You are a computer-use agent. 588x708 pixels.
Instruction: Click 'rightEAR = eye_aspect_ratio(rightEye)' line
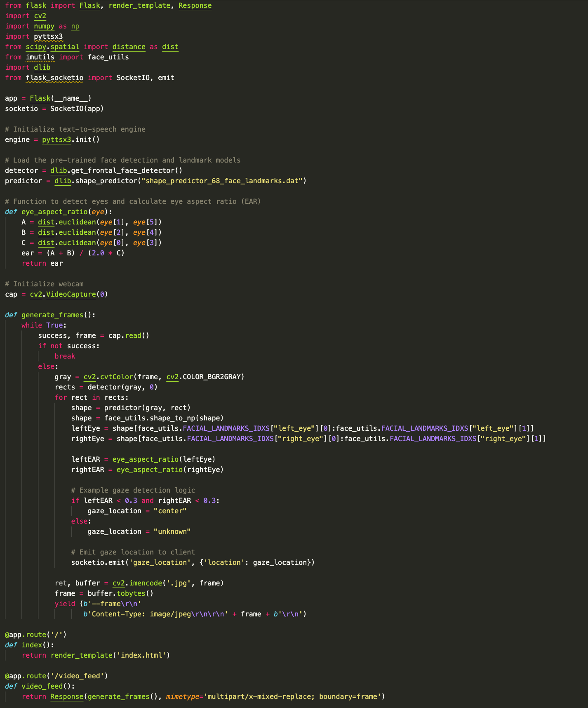coord(147,470)
